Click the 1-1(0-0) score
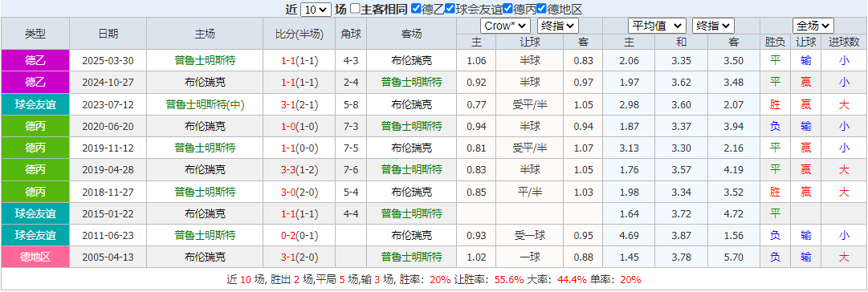The image size is (868, 292). pyautogui.click(x=300, y=148)
